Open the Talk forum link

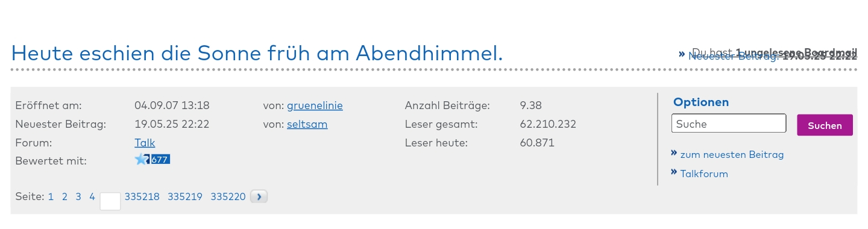pyautogui.click(x=145, y=143)
